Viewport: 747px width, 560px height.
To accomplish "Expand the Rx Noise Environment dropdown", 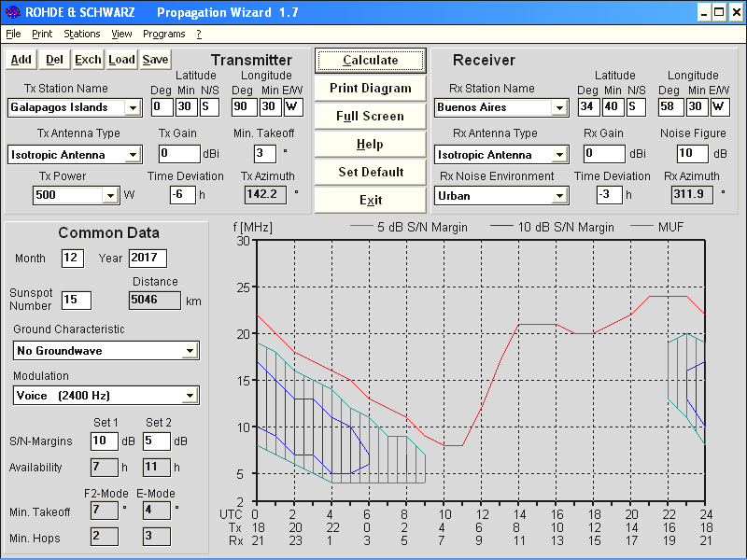I will click(559, 196).
